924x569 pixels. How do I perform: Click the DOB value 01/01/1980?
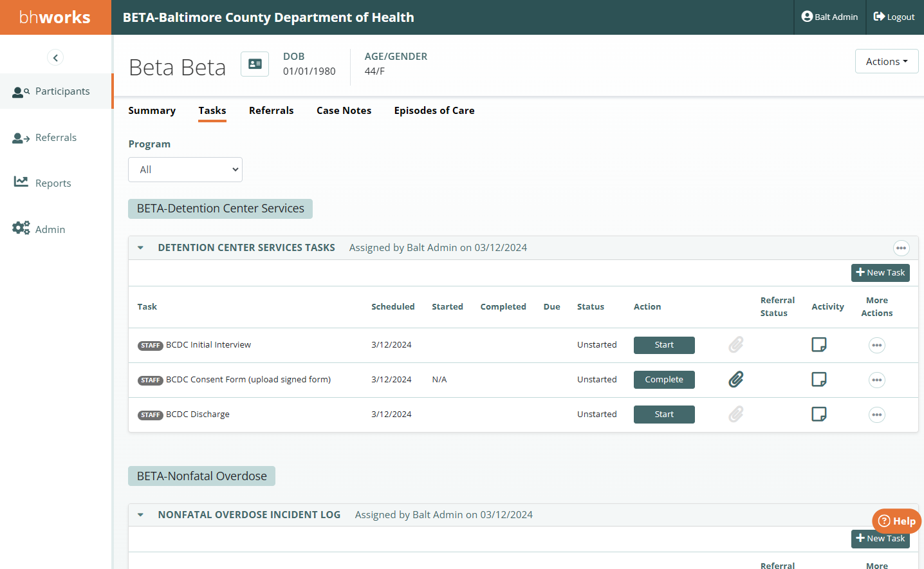coord(310,71)
